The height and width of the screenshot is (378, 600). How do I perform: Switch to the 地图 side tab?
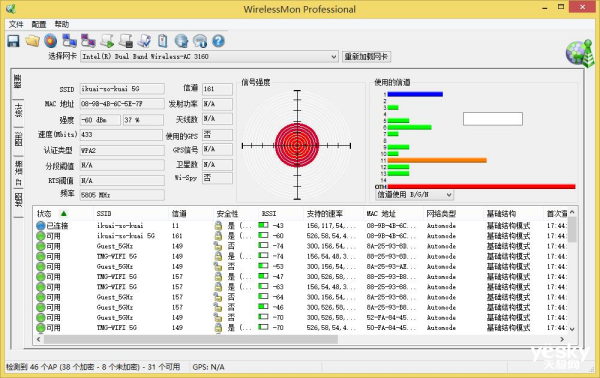click(x=18, y=200)
